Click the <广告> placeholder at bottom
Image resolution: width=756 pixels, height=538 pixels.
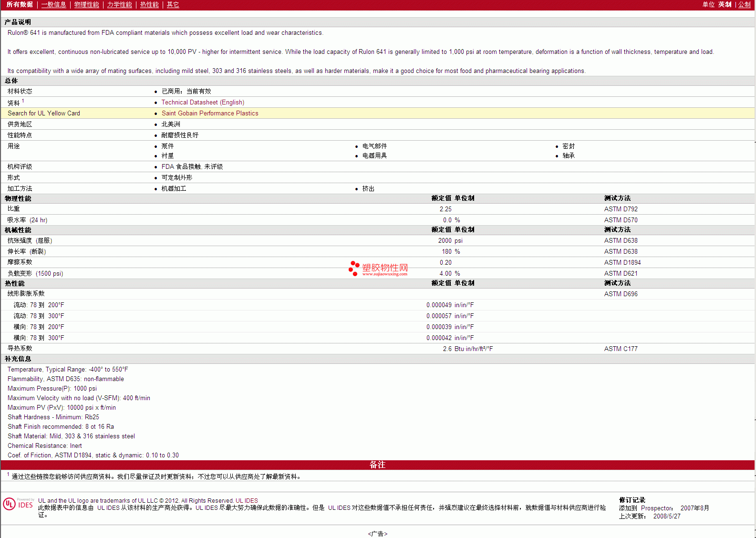[x=378, y=534]
